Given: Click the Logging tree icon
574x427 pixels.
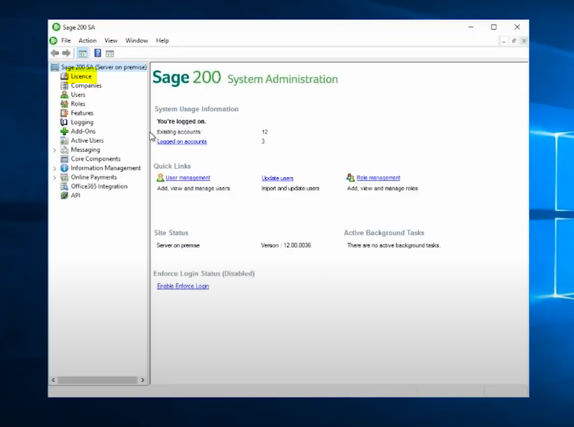Looking at the screenshot, I should [x=64, y=122].
